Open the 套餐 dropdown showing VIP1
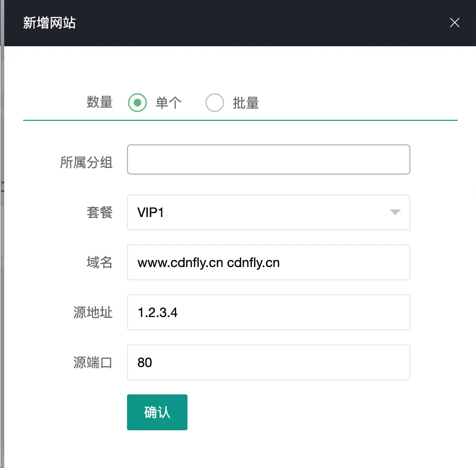476x468 pixels. pyautogui.click(x=268, y=212)
